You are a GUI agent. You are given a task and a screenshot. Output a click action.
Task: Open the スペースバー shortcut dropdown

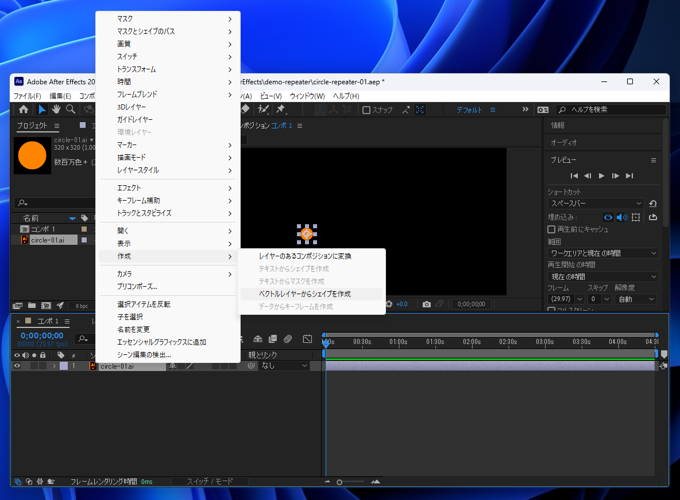(596, 204)
